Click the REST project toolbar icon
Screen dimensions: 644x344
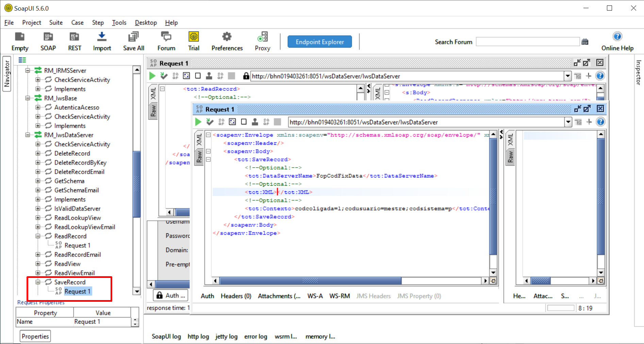[75, 41]
